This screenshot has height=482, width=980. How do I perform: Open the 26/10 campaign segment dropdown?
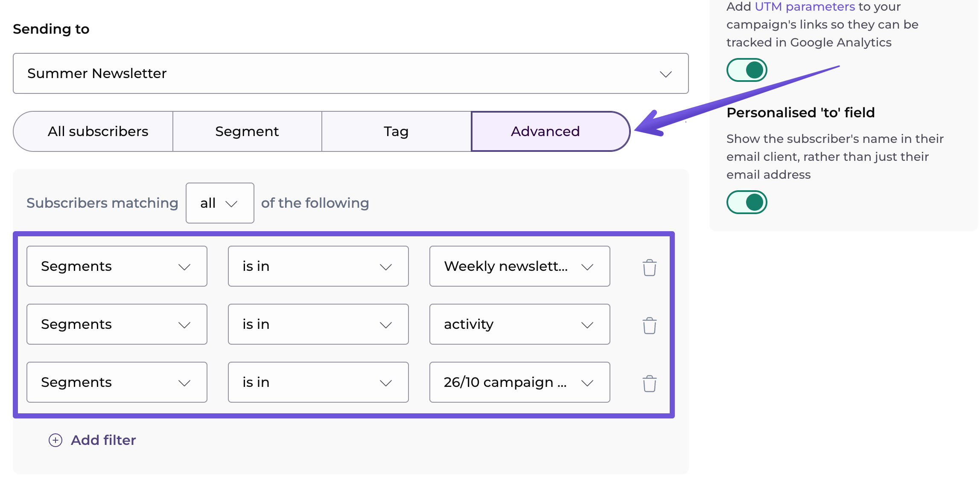click(x=519, y=382)
